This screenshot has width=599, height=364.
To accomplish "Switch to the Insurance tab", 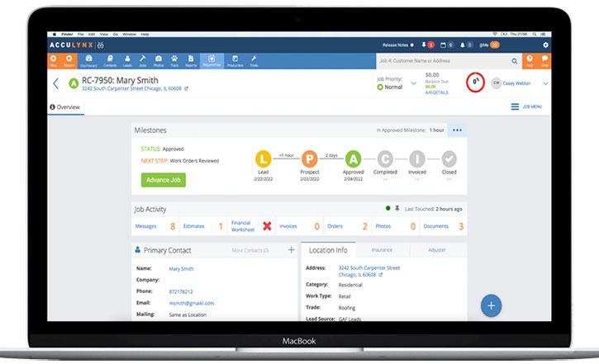I will pyautogui.click(x=383, y=249).
